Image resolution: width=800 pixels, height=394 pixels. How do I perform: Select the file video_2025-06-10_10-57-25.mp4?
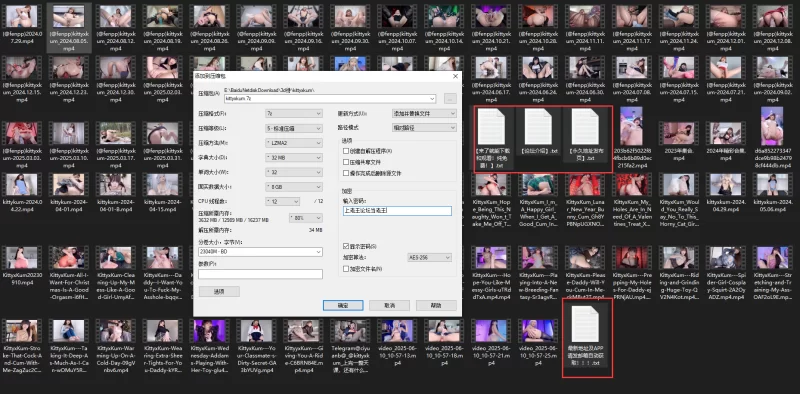click(x=538, y=343)
